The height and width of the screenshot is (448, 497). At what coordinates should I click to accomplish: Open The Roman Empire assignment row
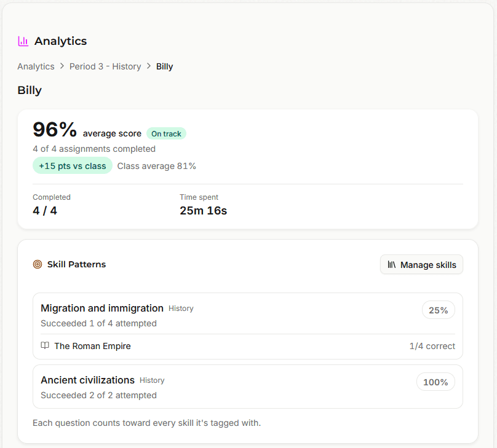248,346
